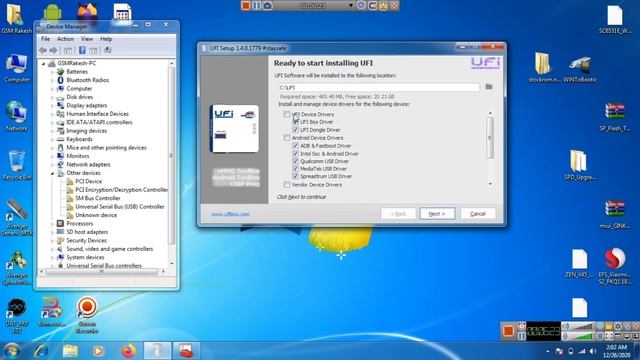
Task: Expand the Batteries node in Device Manager
Action: pyautogui.click(x=52, y=72)
